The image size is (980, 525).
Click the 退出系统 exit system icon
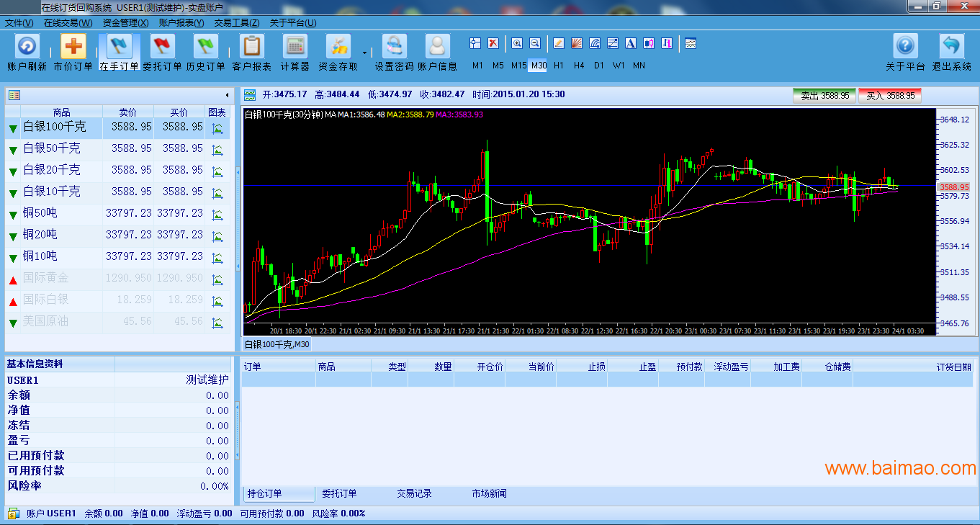(951, 47)
